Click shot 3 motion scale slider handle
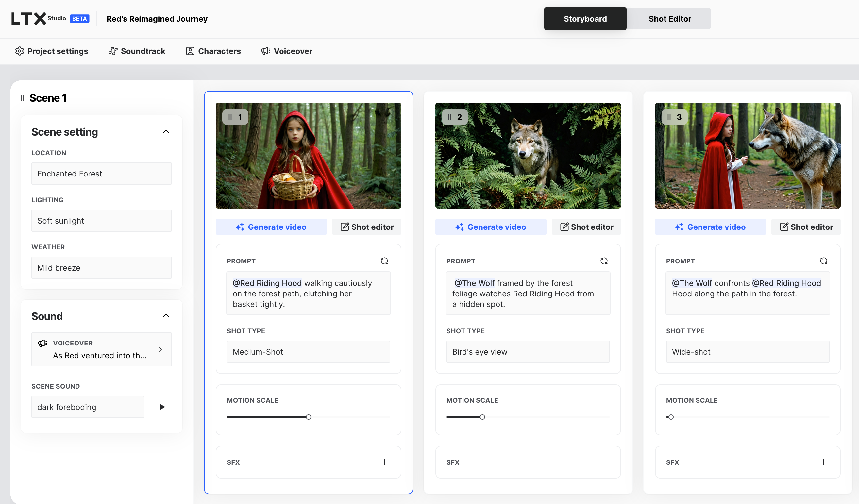859x504 pixels. coord(670,417)
